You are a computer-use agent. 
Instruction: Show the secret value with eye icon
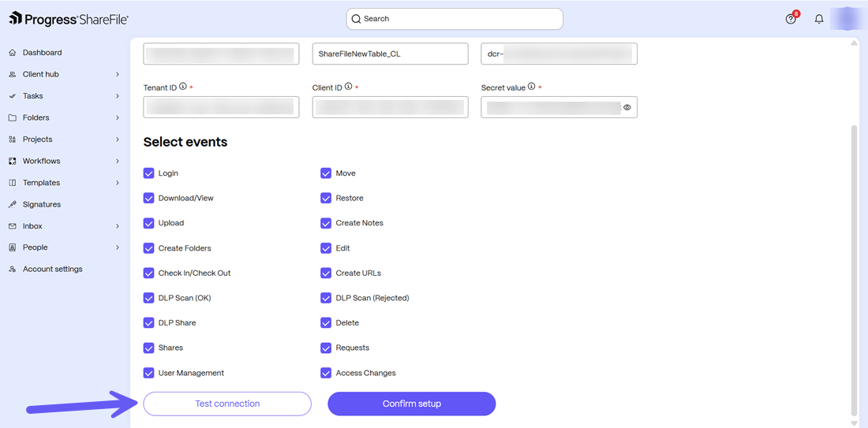[x=627, y=107]
